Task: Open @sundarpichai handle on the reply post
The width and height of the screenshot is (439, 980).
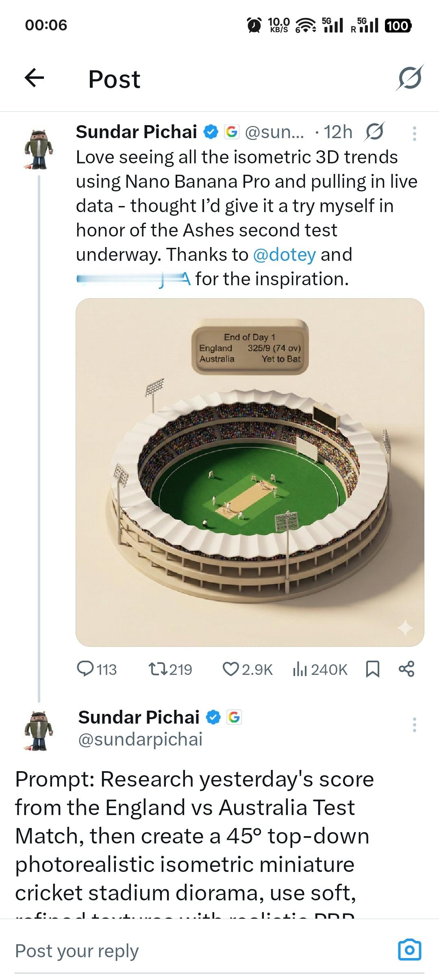Action: click(x=140, y=739)
